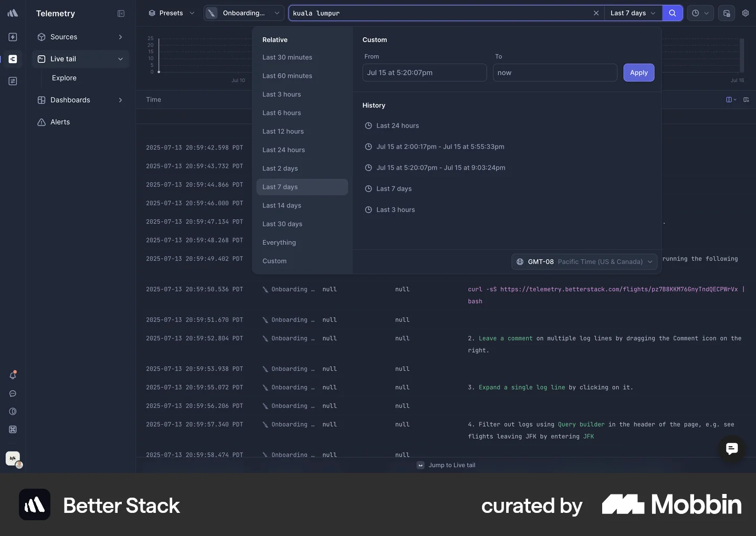Screen dimensions: 756x536
Task: Open GMT-08 Pacific Time timezone dropdown
Action: (584, 262)
